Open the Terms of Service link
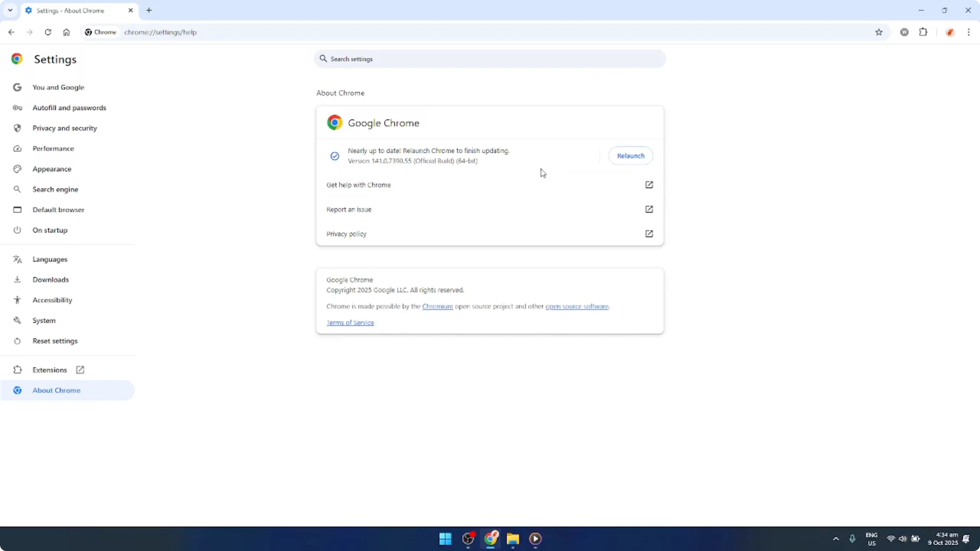The width and height of the screenshot is (980, 551). click(350, 322)
